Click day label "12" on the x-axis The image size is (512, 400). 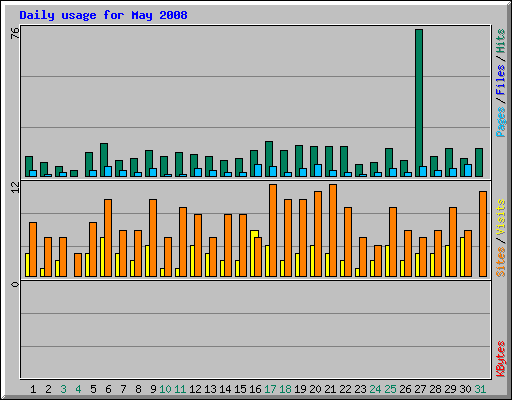pyautogui.click(x=195, y=389)
